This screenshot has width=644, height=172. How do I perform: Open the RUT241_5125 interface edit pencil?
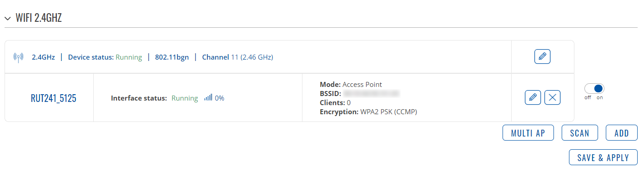(x=533, y=97)
